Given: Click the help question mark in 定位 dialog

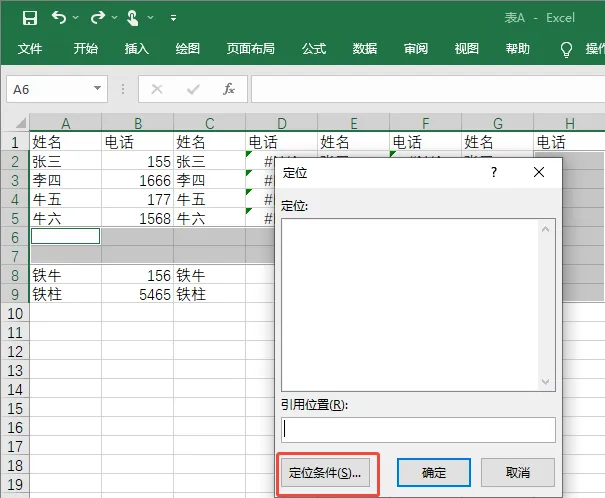Looking at the screenshot, I should 494,172.
